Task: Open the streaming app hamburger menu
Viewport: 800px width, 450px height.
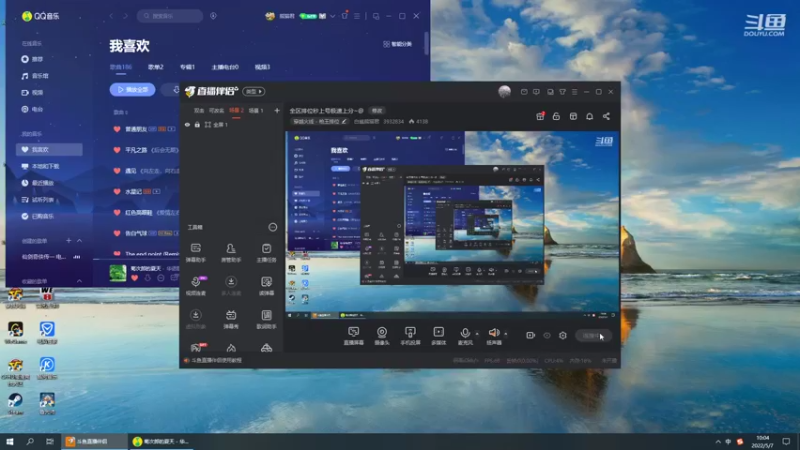Action: click(x=574, y=92)
